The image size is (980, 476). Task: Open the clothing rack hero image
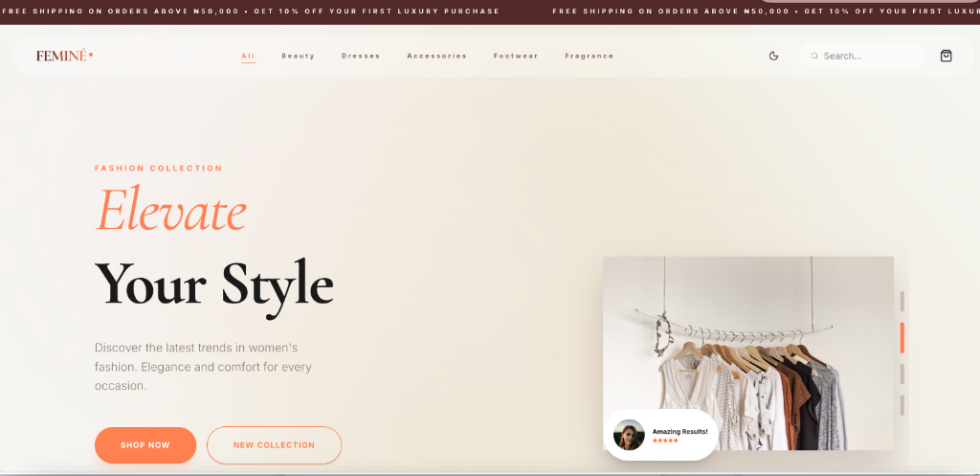pyautogui.click(x=748, y=352)
